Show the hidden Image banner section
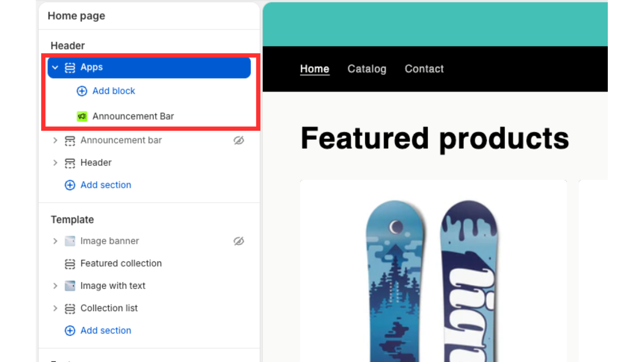 (239, 241)
